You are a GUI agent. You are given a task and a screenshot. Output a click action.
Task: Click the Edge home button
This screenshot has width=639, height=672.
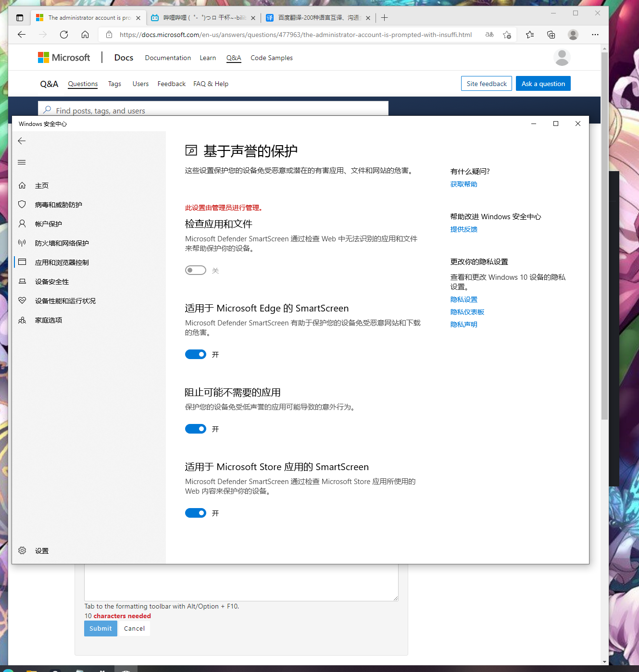(x=85, y=35)
